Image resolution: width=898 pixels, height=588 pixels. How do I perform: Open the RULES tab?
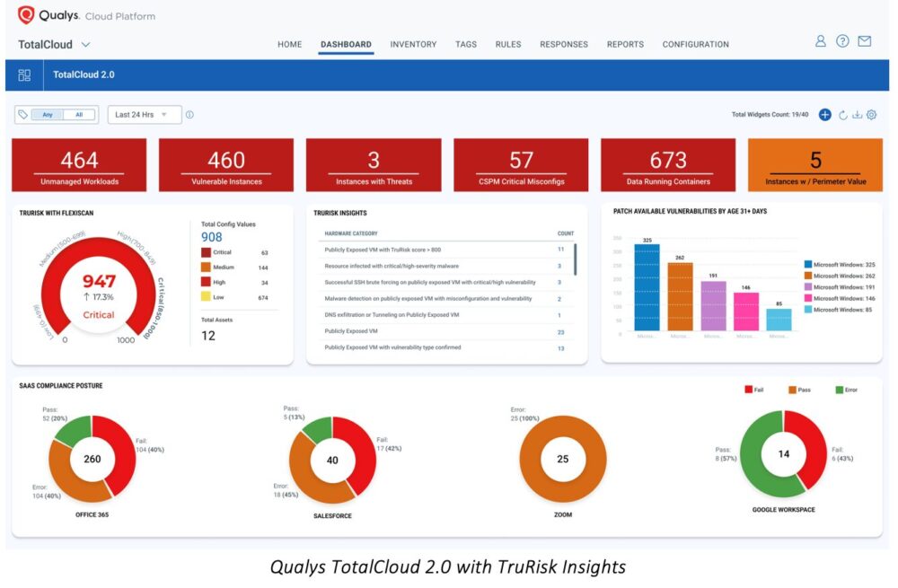(508, 44)
